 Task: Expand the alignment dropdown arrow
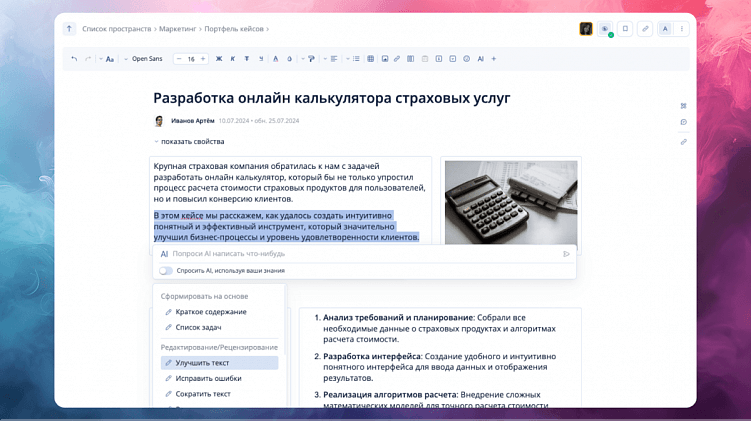(x=325, y=59)
